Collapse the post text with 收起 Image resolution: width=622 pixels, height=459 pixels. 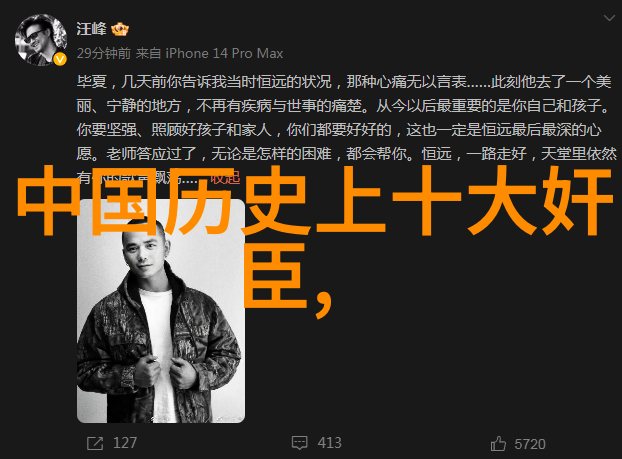[x=225, y=177]
